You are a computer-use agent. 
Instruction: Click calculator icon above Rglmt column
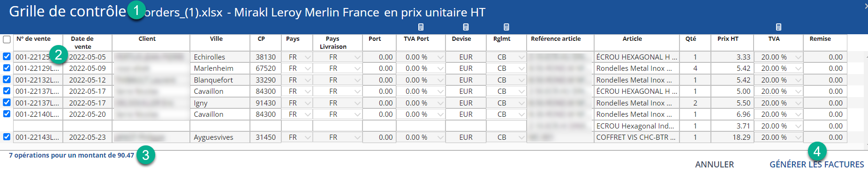(506, 27)
